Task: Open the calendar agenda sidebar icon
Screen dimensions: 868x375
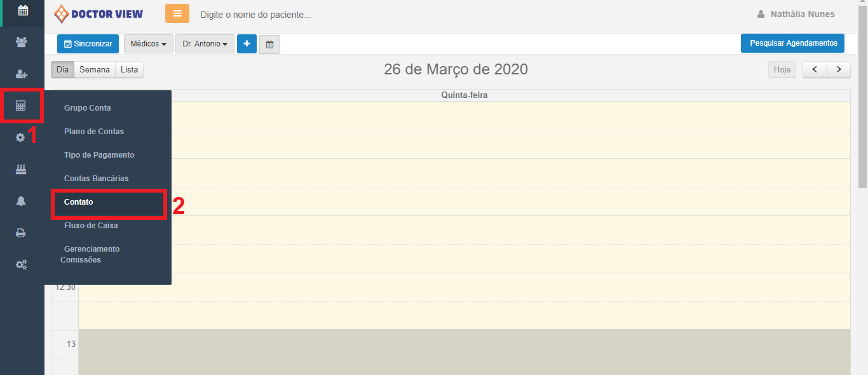Action: (x=23, y=11)
